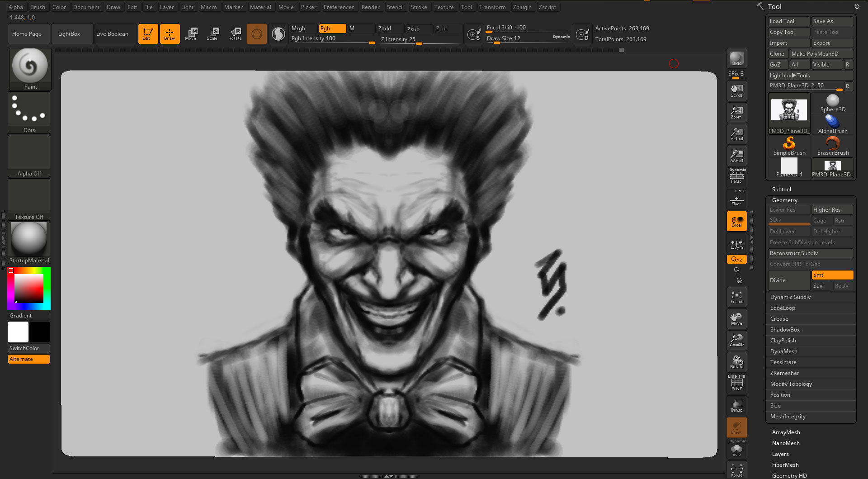Image resolution: width=868 pixels, height=479 pixels.
Task: Open the Document menu
Action: tap(86, 7)
